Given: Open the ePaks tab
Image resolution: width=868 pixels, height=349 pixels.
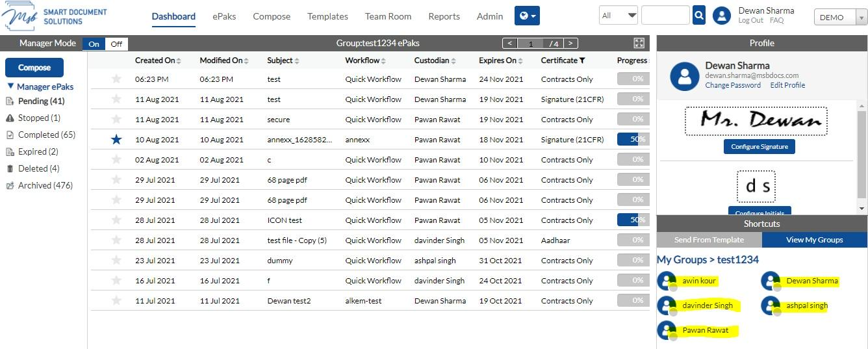Looking at the screenshot, I should tap(224, 16).
